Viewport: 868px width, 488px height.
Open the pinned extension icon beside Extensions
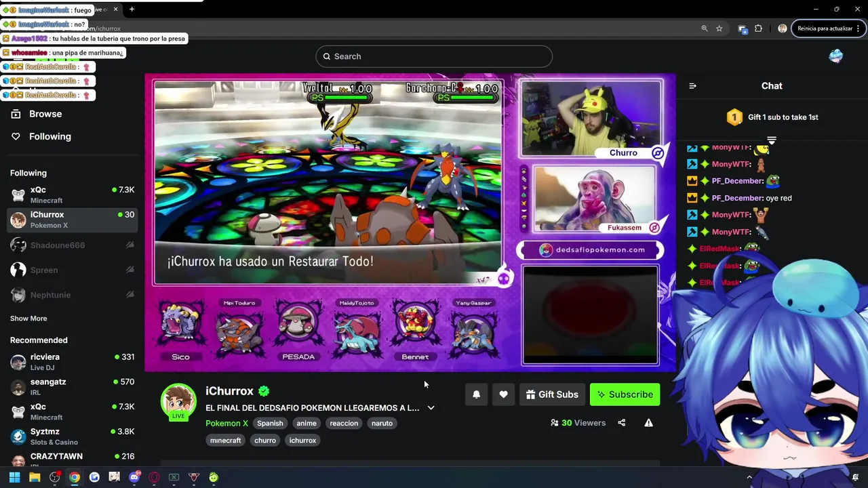(x=743, y=28)
